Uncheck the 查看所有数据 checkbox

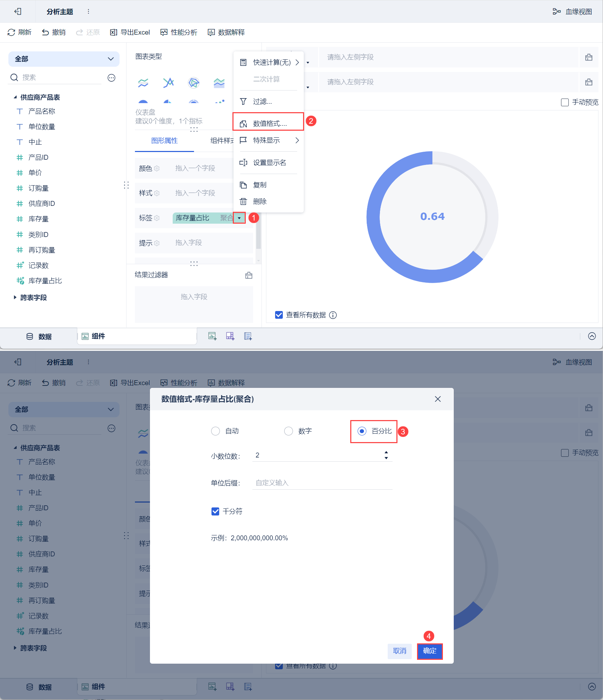tap(279, 315)
